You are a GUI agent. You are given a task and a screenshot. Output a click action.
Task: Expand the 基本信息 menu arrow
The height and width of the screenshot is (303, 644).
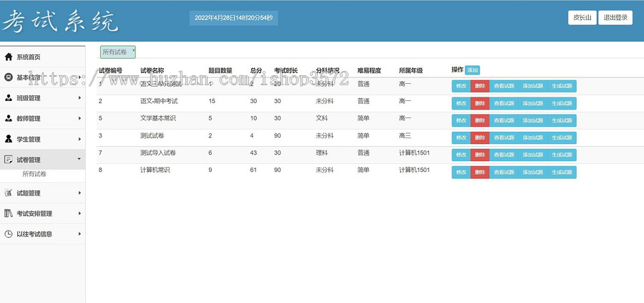tap(79, 77)
